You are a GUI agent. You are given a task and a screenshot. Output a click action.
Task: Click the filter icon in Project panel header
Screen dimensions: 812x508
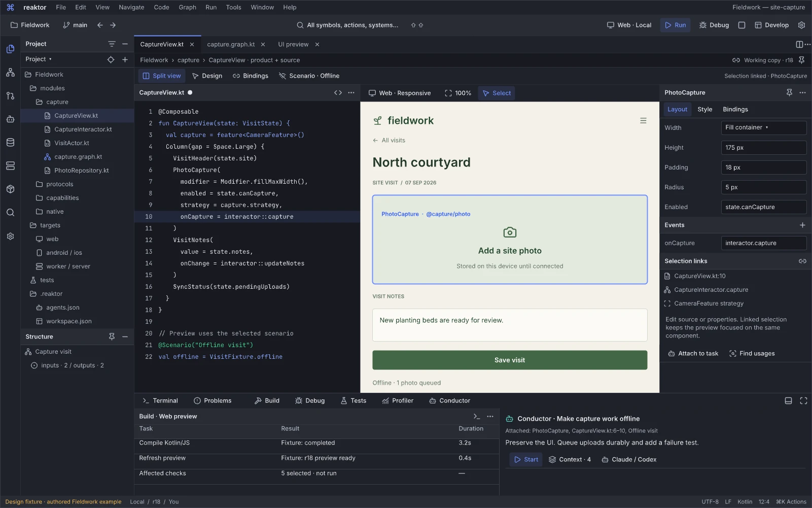pyautogui.click(x=112, y=44)
